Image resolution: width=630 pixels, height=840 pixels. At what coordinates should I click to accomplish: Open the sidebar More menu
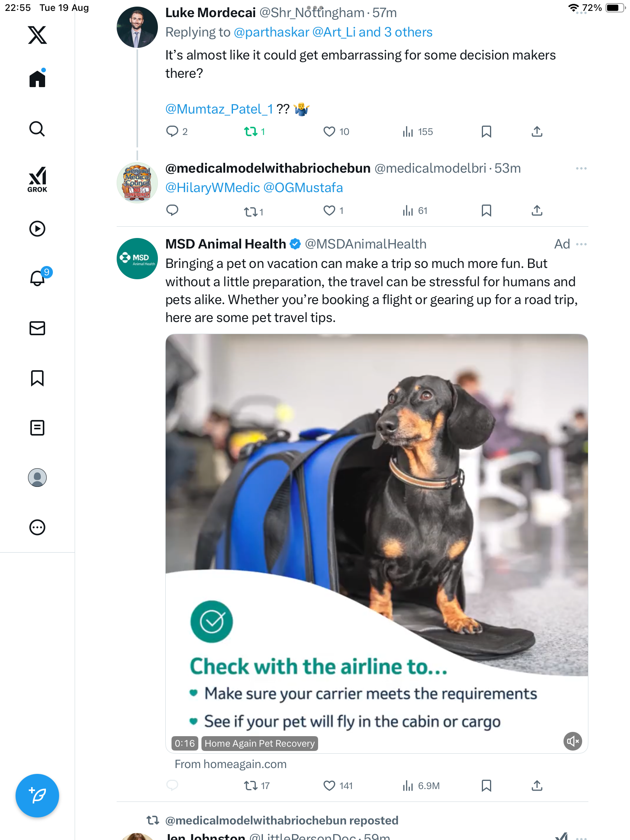coord(37,527)
